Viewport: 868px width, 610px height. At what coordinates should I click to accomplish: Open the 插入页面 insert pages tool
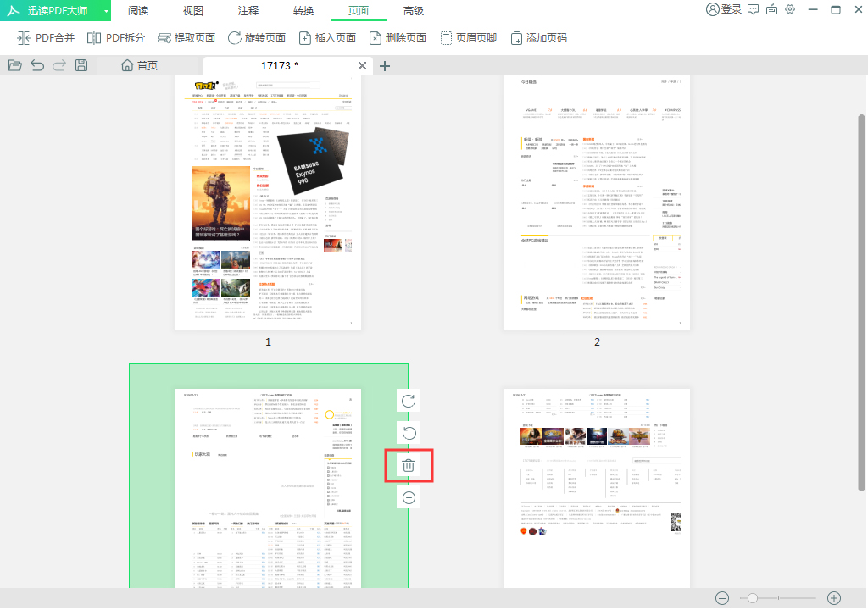pyautogui.click(x=327, y=36)
